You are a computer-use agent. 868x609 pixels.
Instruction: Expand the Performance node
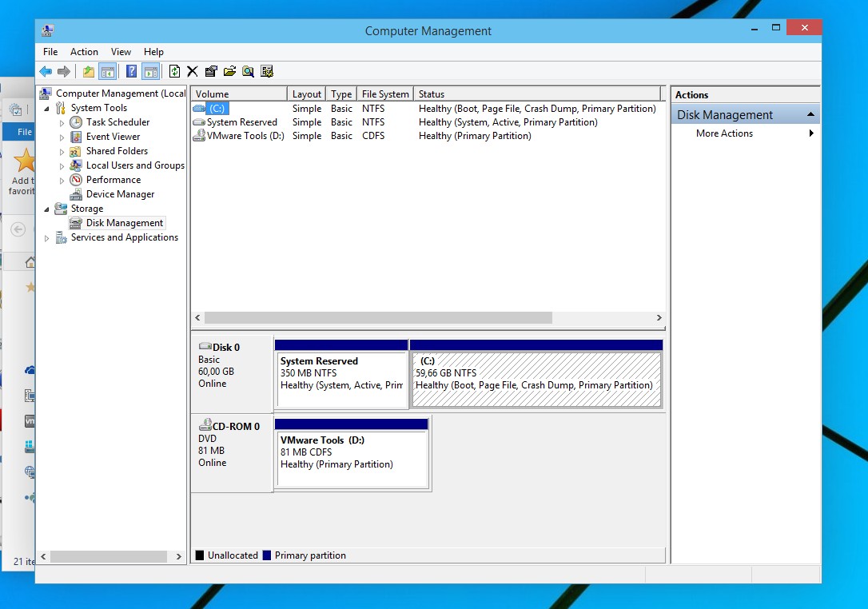(x=62, y=181)
